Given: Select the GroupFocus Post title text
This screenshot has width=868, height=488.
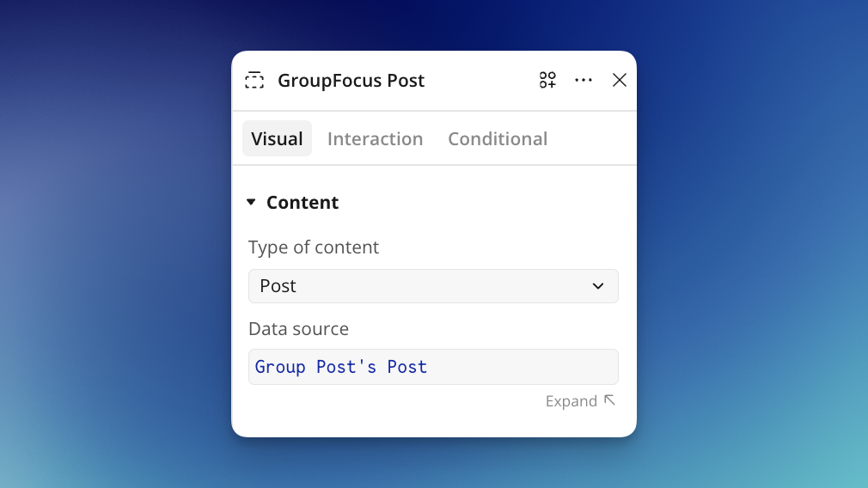Looking at the screenshot, I should tap(351, 80).
